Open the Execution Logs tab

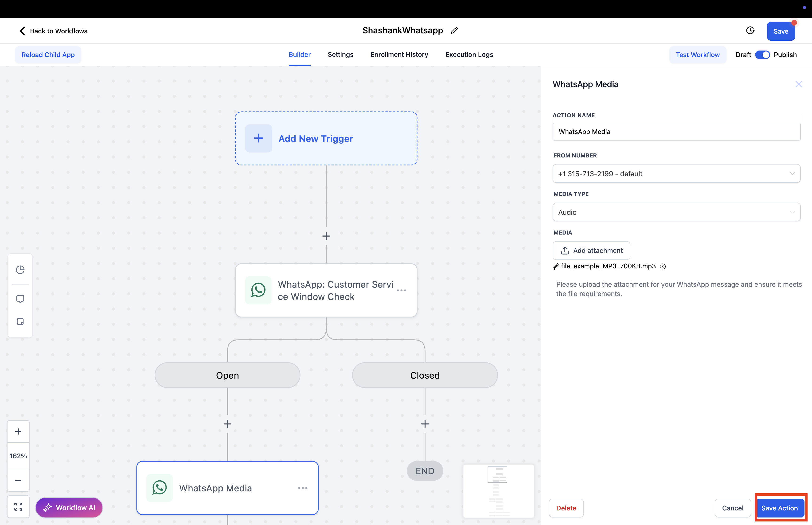(469, 55)
